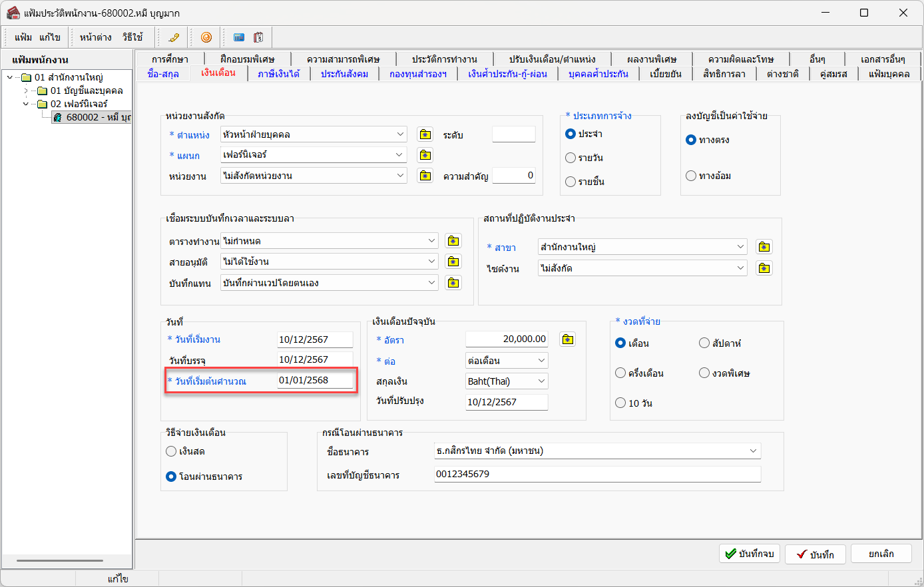The image size is (924, 587).
Task: Click the folder icon next to salary อัตรา
Action: click(567, 339)
